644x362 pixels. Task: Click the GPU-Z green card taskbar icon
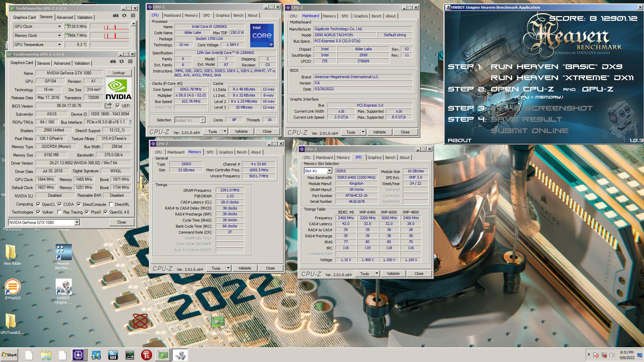tap(163, 355)
